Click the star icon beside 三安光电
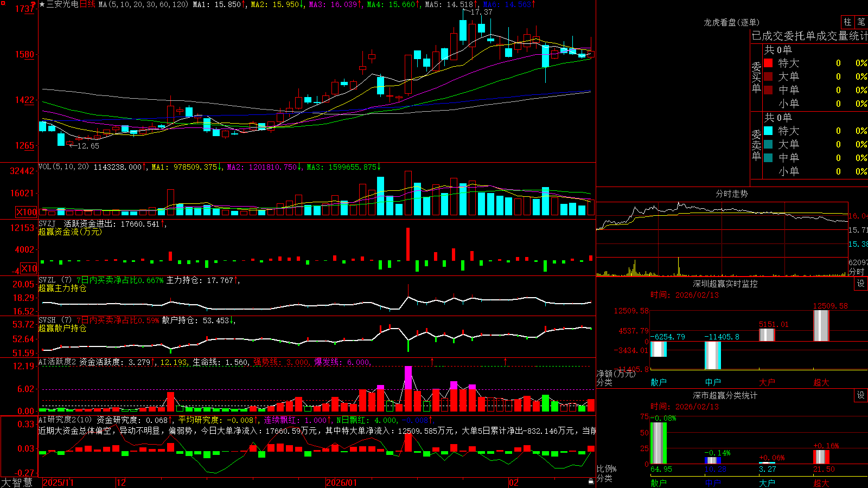The image size is (868, 488). (x=42, y=4)
